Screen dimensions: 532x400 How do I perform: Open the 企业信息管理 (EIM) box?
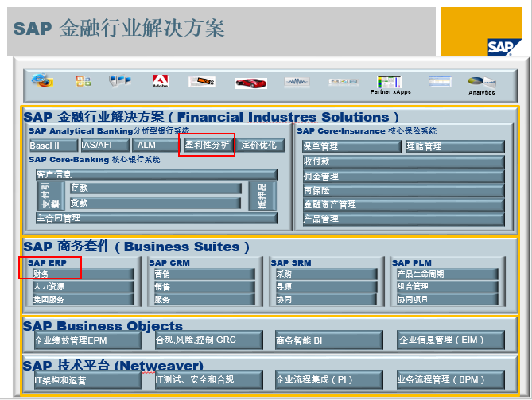click(451, 340)
